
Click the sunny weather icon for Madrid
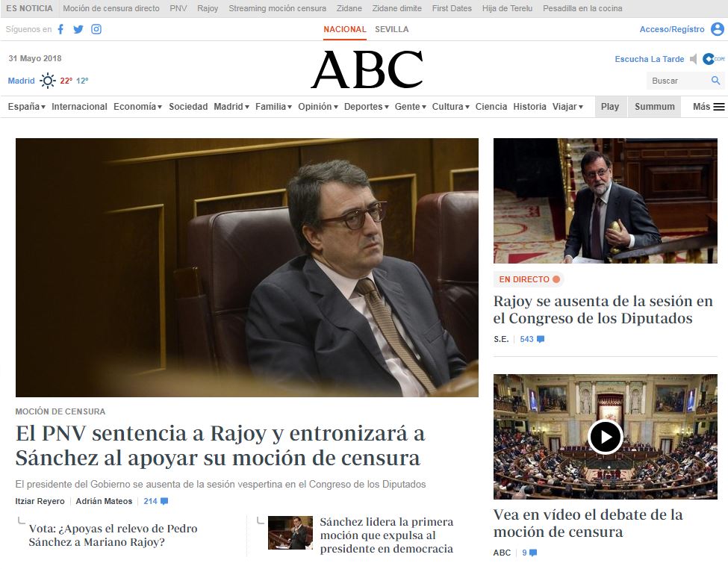pos(47,81)
